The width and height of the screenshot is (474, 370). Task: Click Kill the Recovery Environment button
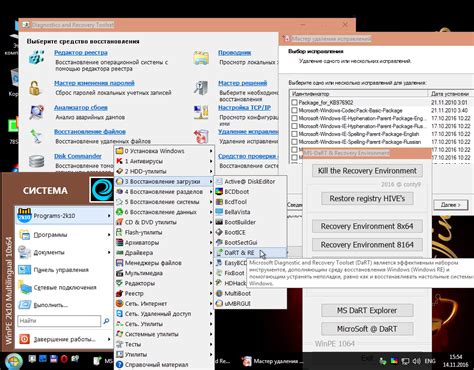click(x=367, y=171)
